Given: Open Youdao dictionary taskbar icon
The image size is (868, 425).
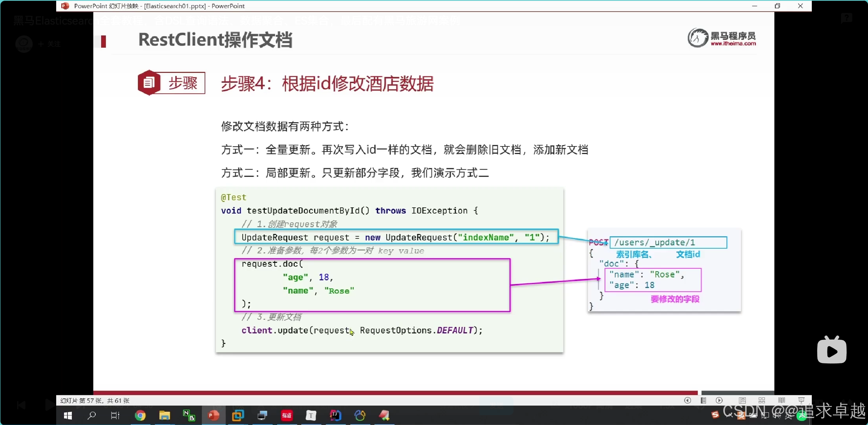Looking at the screenshot, I should 287,415.
